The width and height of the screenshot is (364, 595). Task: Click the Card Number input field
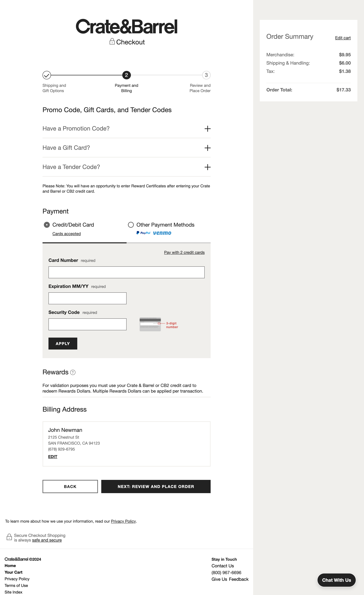pyautogui.click(x=126, y=272)
